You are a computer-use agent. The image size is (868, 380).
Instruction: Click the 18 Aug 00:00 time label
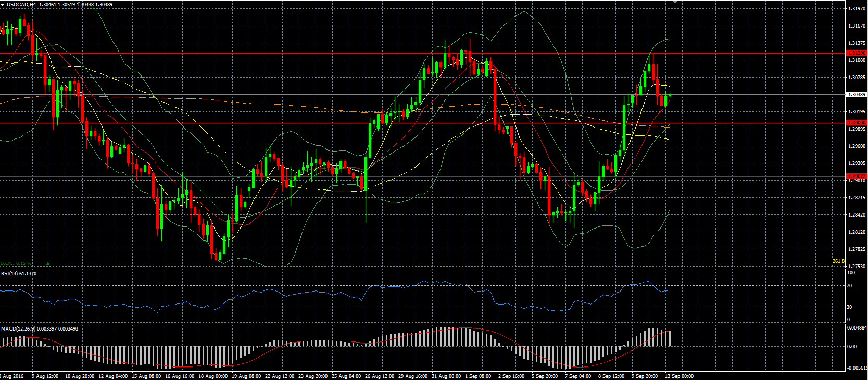[x=213, y=376]
